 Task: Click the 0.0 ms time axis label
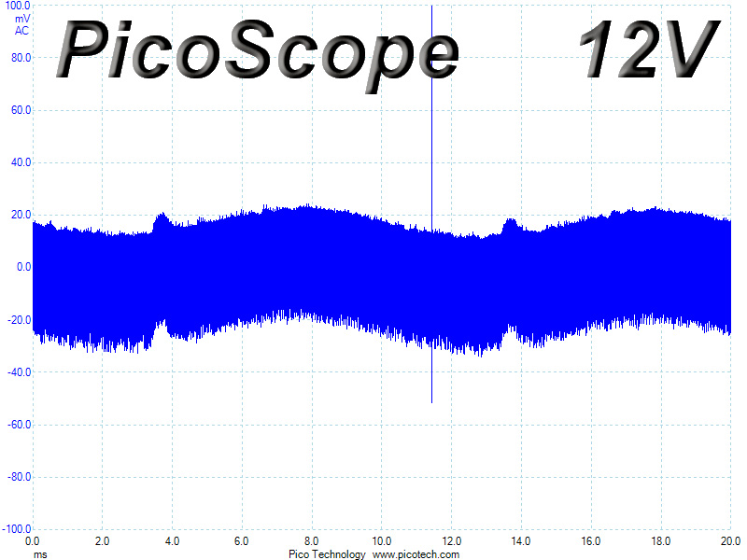click(x=33, y=541)
